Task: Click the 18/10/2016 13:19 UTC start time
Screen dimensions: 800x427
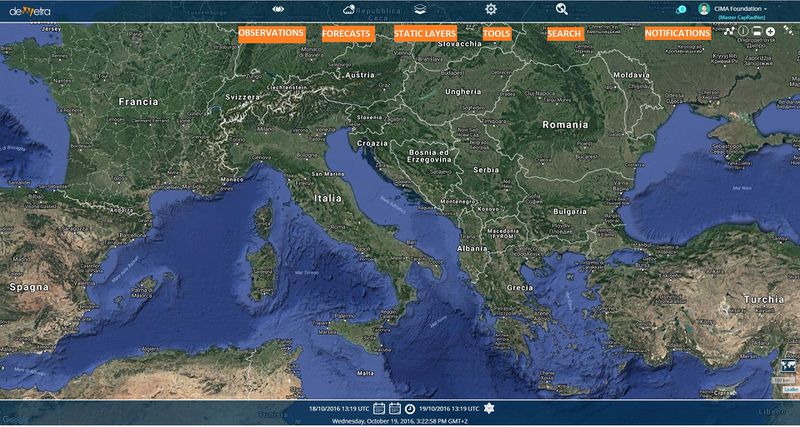Action: (x=339, y=409)
